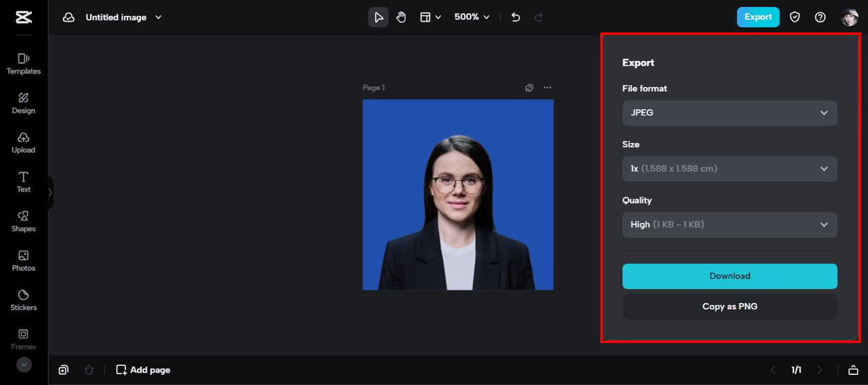Open the Shapes sidebar panel

(x=24, y=221)
